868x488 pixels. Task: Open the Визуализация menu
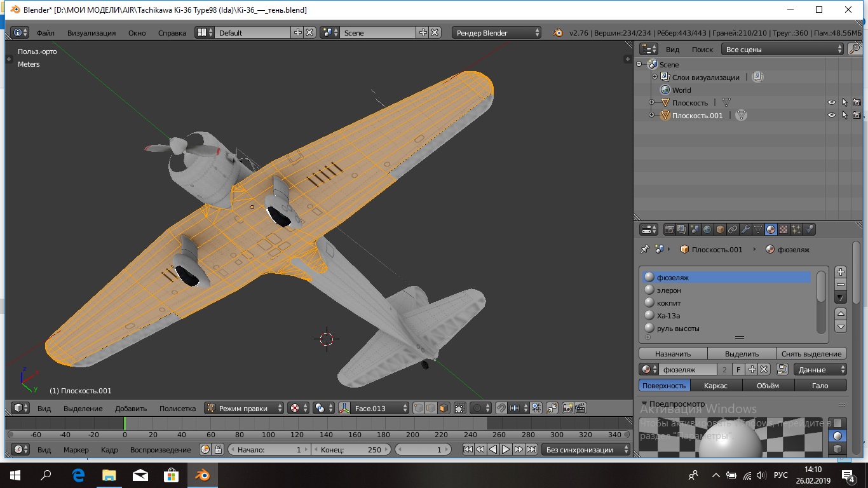92,32
